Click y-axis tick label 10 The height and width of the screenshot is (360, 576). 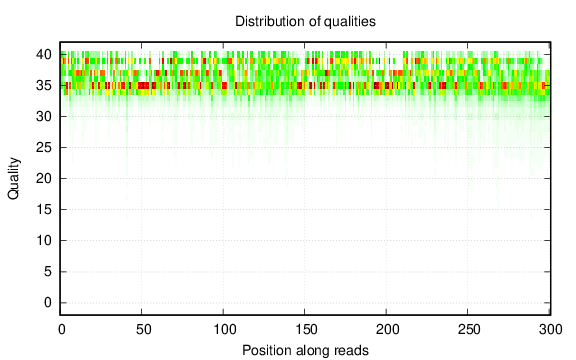pyautogui.click(x=44, y=241)
